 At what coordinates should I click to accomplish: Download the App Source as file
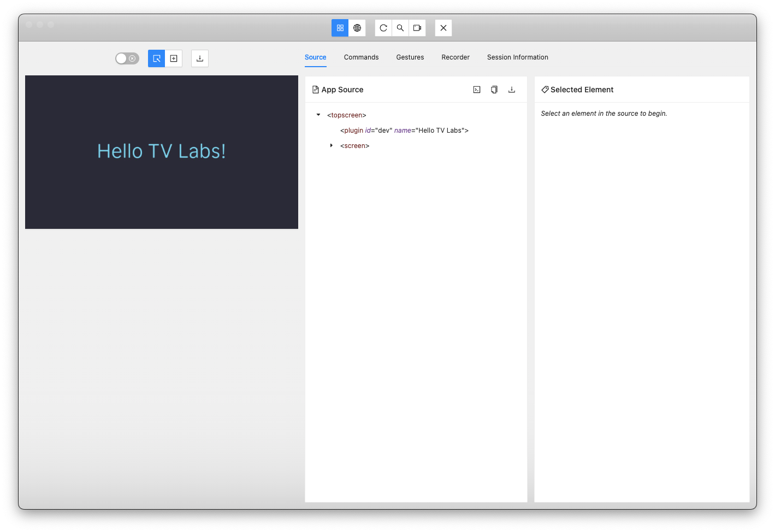coord(512,90)
